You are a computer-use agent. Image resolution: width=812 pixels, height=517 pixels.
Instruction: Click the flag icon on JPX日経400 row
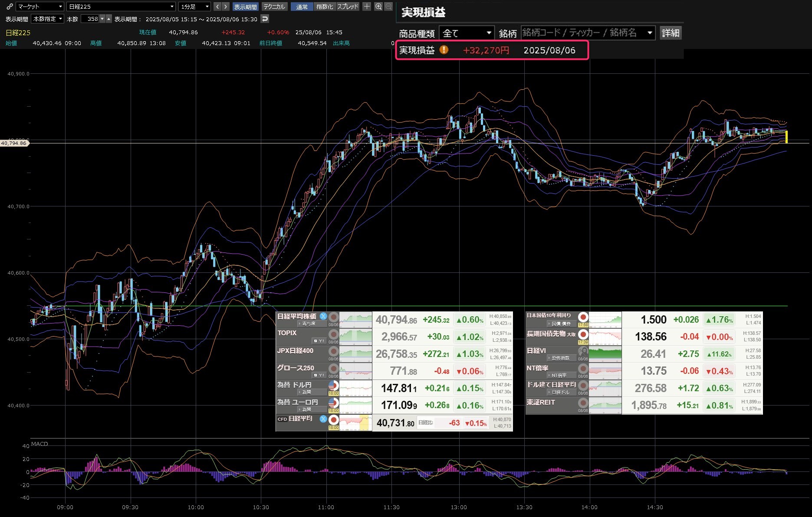333,351
